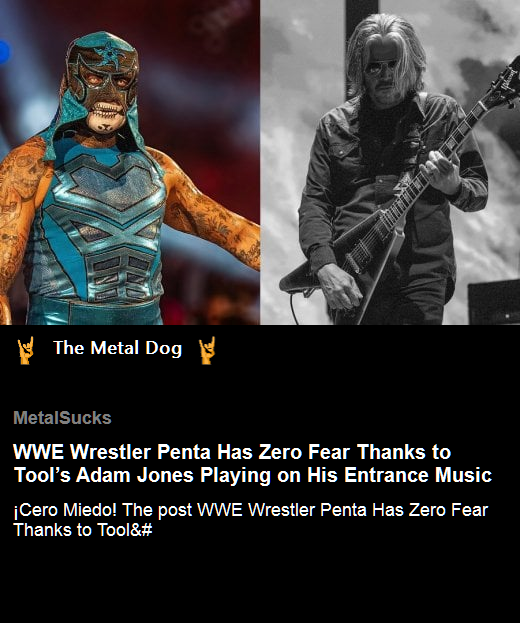This screenshot has height=623, width=520.
Task: Open the MetalSucks source link
Action: [x=62, y=418]
